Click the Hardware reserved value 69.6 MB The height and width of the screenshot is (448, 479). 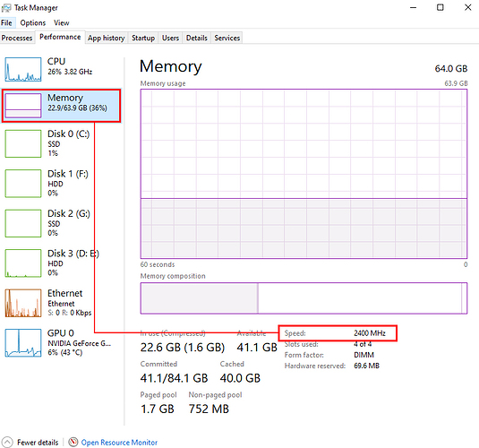[x=366, y=366]
